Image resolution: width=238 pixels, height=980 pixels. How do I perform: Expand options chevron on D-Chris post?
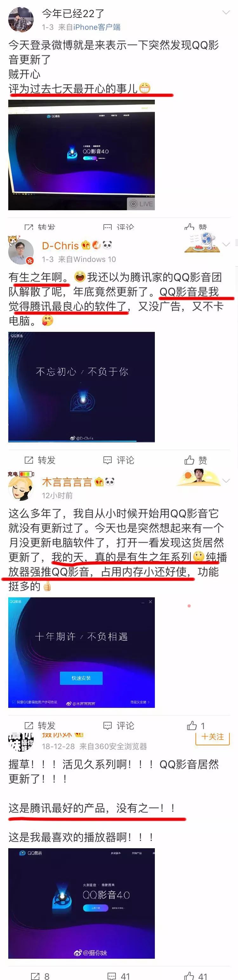click(x=226, y=244)
